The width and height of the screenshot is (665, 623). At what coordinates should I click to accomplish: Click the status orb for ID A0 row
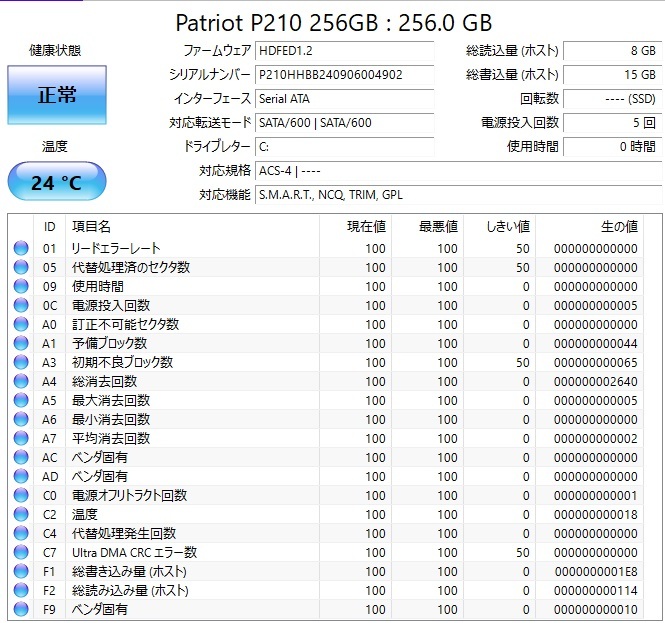[21, 324]
